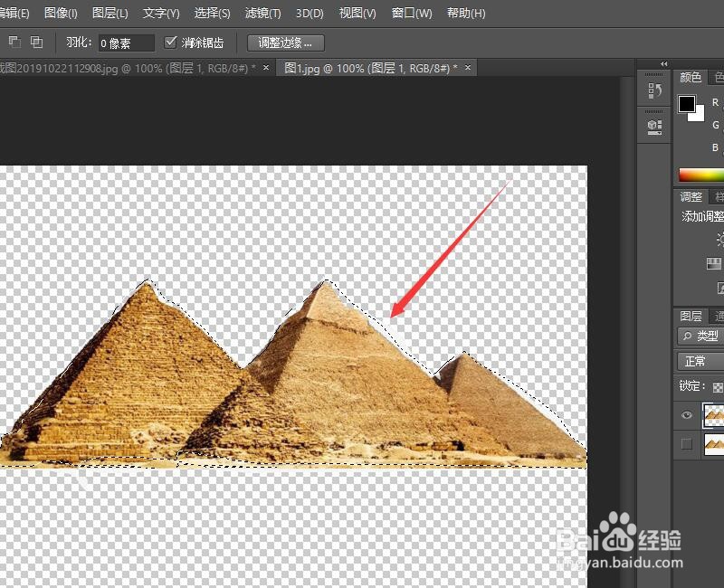This screenshot has width=724, height=588.
Task: Close the 20191022112908.jpg document tab
Action: click(266, 67)
